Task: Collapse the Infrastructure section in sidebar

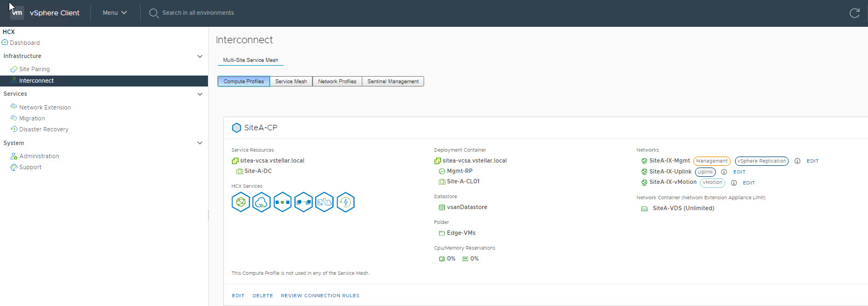Action: [x=200, y=56]
